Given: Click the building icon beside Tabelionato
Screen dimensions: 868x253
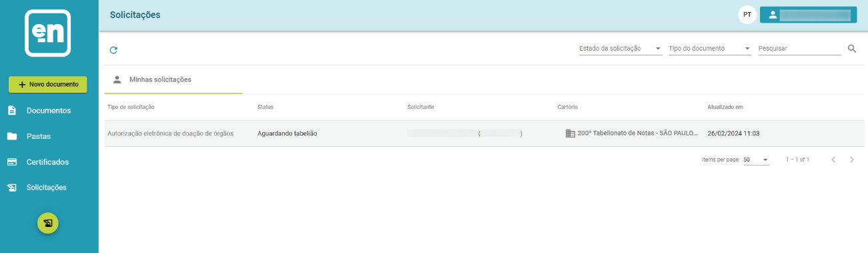Looking at the screenshot, I should pos(570,134).
